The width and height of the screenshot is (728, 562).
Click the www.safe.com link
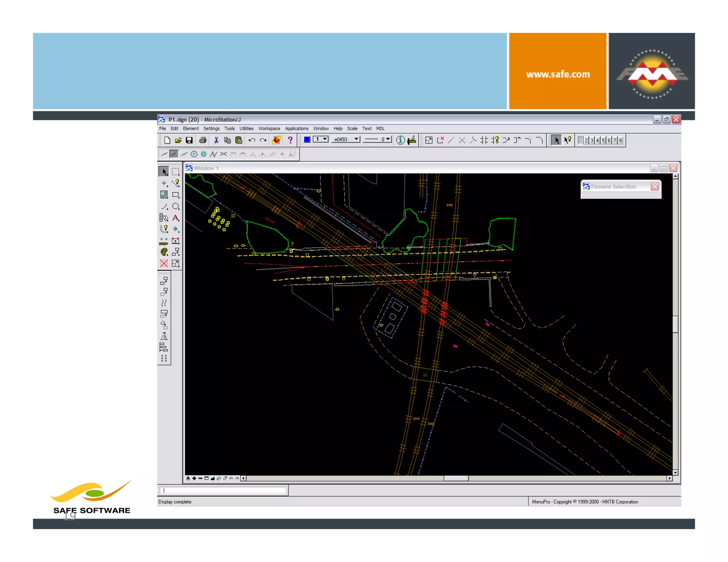[x=557, y=74]
